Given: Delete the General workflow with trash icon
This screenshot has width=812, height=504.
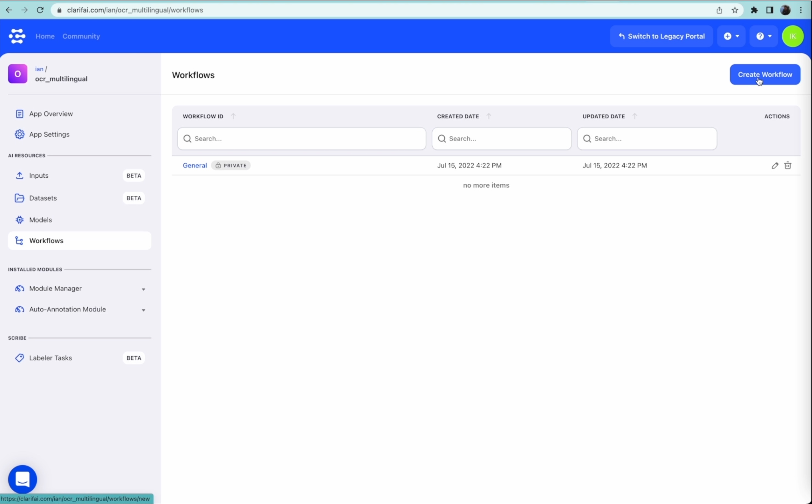Looking at the screenshot, I should point(788,166).
